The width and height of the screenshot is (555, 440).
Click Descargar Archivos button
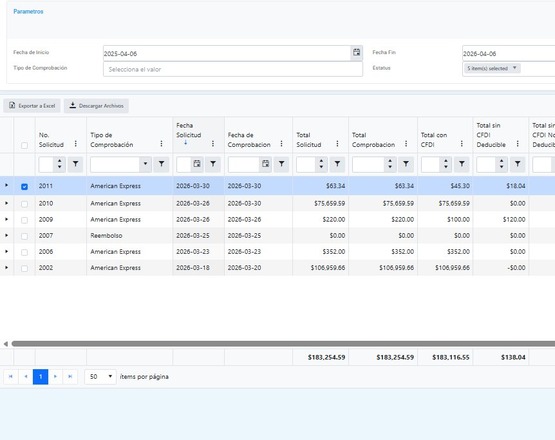(x=96, y=106)
